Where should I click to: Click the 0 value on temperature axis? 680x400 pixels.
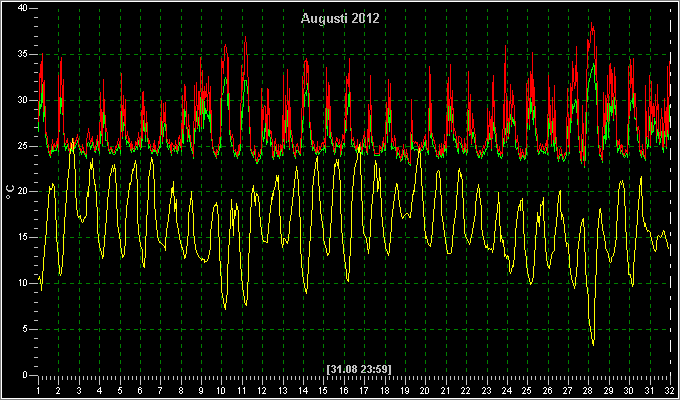coord(26,375)
